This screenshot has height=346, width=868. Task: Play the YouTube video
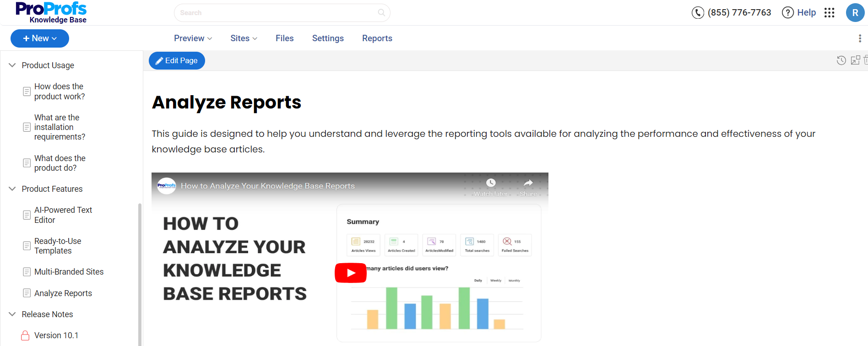pos(351,273)
